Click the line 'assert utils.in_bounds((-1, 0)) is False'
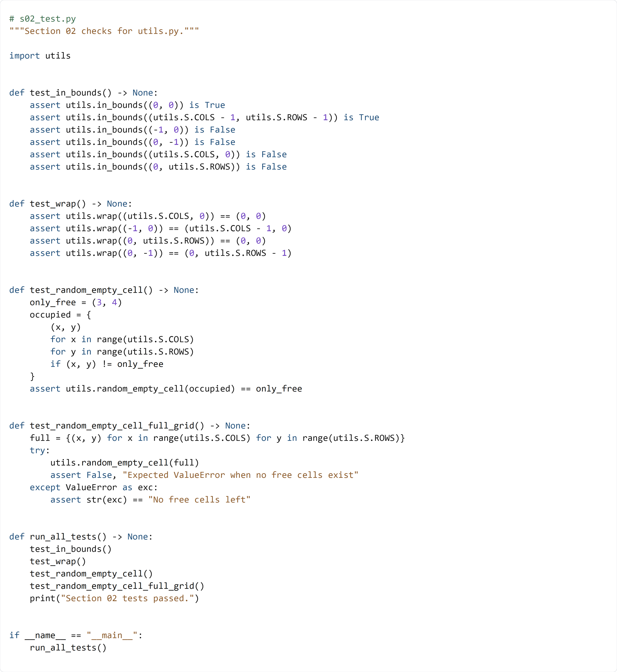Screen dimensions: 617x672 pyautogui.click(x=133, y=130)
